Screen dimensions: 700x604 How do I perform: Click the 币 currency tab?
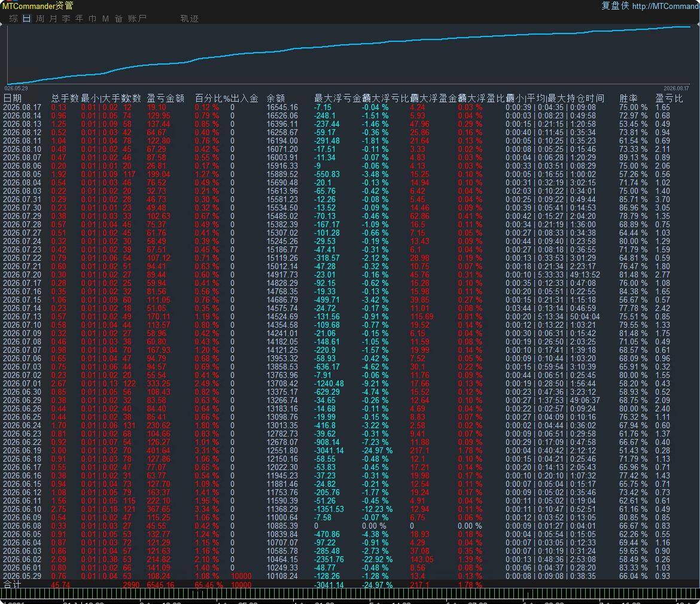pyautogui.click(x=92, y=19)
